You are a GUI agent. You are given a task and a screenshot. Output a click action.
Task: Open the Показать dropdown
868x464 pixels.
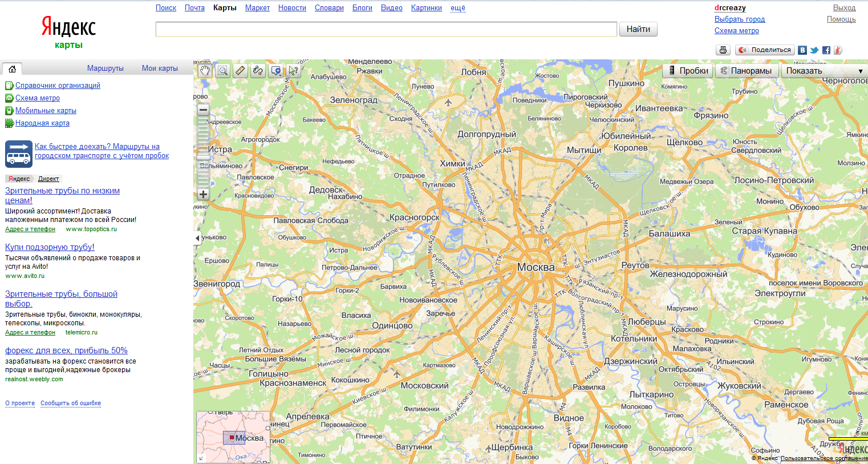tap(825, 71)
